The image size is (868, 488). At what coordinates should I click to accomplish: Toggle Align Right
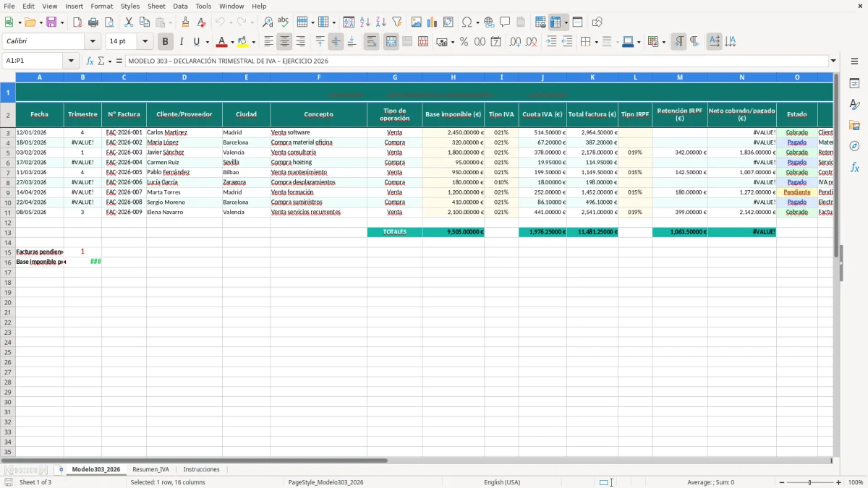(x=300, y=42)
